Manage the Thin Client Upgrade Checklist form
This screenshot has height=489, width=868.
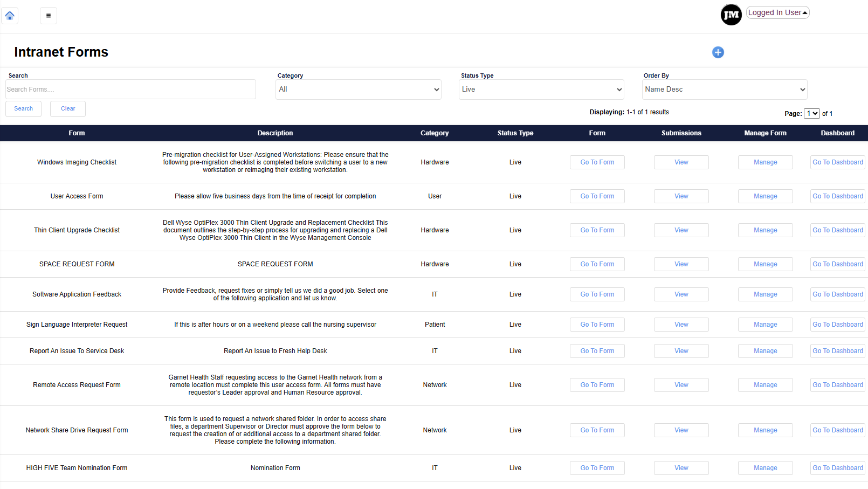766,230
